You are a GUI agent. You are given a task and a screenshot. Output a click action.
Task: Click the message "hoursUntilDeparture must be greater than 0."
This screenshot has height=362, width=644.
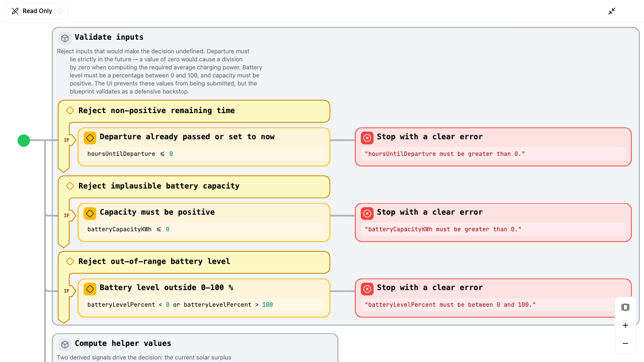(445, 154)
